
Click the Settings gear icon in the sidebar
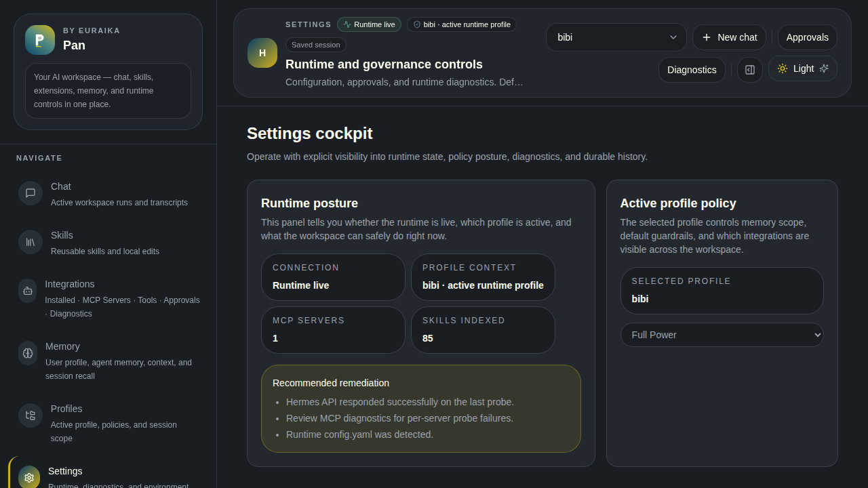[x=28, y=478]
